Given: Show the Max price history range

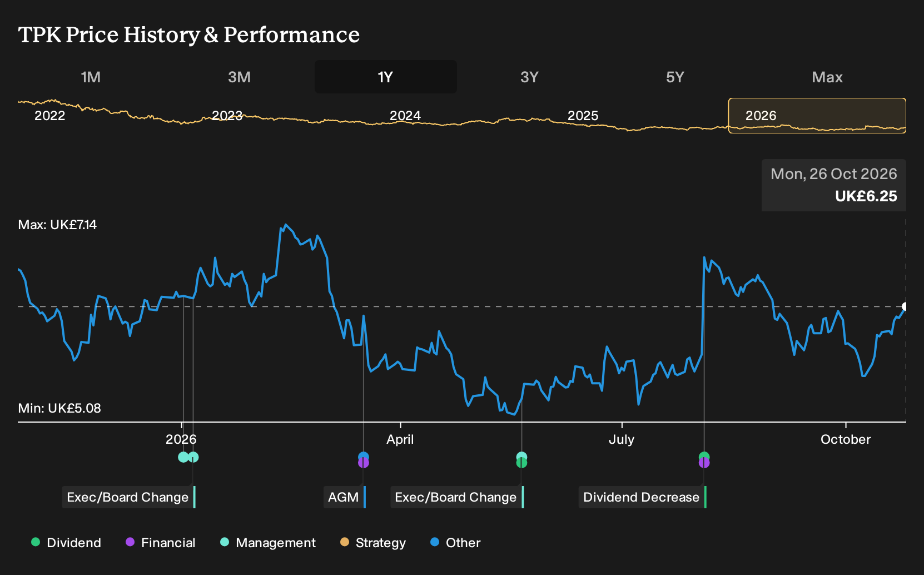Looking at the screenshot, I should [x=827, y=77].
